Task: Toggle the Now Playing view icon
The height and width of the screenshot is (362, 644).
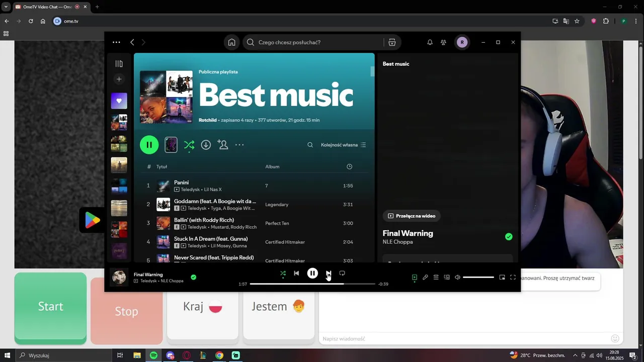Action: [415, 277]
